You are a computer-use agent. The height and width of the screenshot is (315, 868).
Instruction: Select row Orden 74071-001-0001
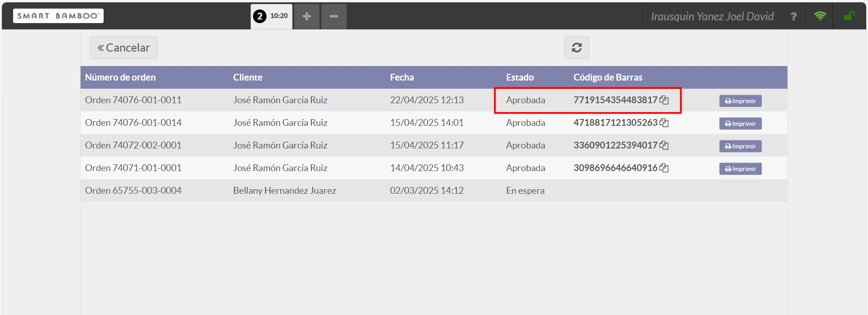point(434,168)
